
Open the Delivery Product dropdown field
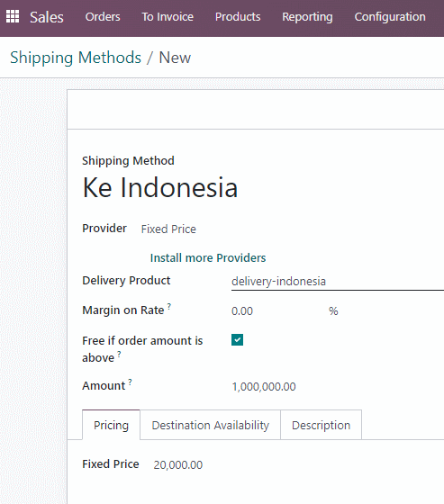[x=338, y=282]
